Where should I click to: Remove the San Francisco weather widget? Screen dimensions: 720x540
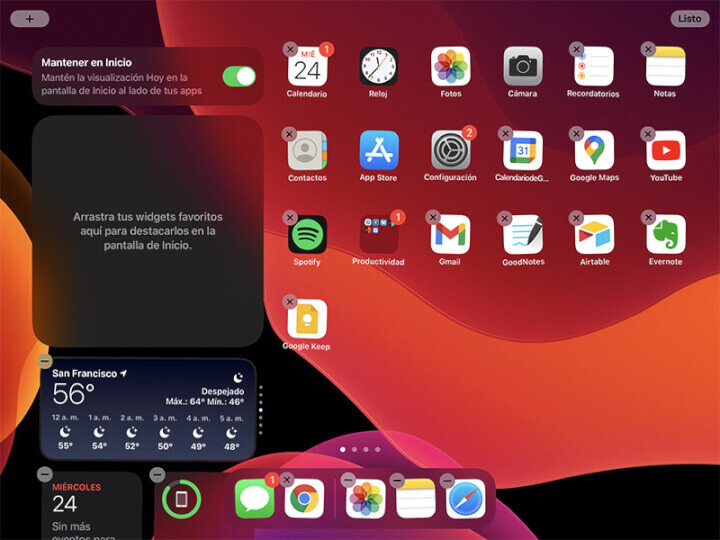click(x=45, y=361)
